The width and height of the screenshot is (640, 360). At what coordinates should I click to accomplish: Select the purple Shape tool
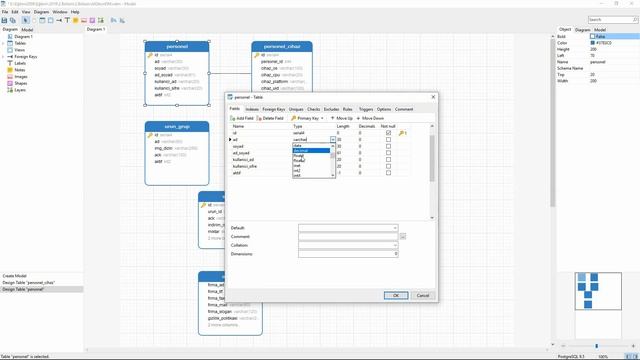92,20
